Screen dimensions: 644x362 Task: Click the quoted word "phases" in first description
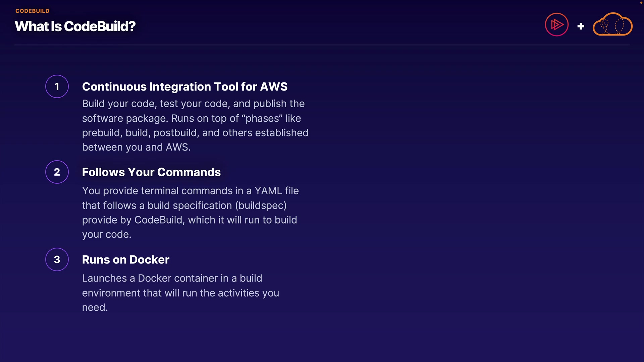pos(262,118)
